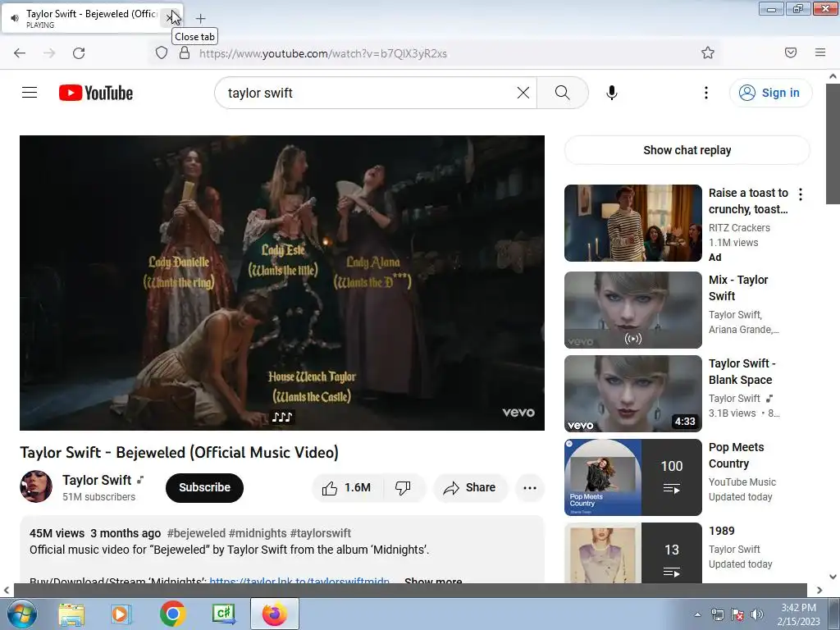Image resolution: width=840 pixels, height=630 pixels.
Task: Subscribe to Taylor Swift channel
Action: [x=204, y=487]
